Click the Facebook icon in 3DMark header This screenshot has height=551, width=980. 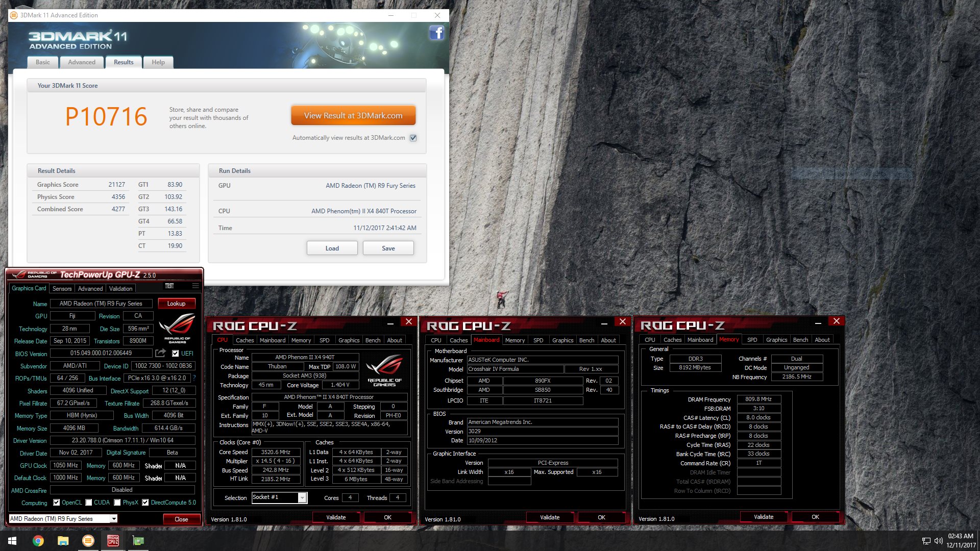tap(436, 33)
